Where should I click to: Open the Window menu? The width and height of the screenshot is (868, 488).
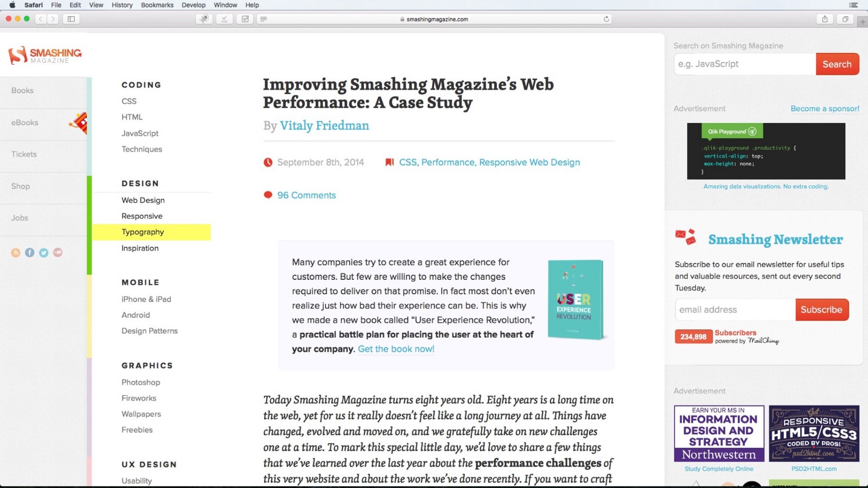tap(226, 5)
